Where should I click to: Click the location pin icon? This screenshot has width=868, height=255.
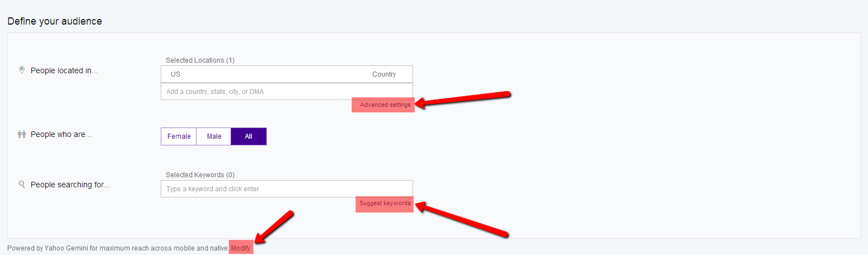(22, 70)
